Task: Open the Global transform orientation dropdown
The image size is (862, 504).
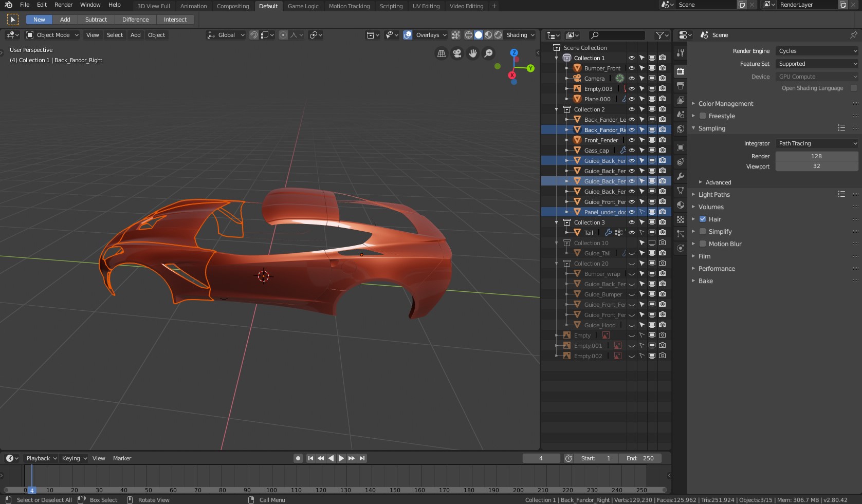Action: coord(226,35)
